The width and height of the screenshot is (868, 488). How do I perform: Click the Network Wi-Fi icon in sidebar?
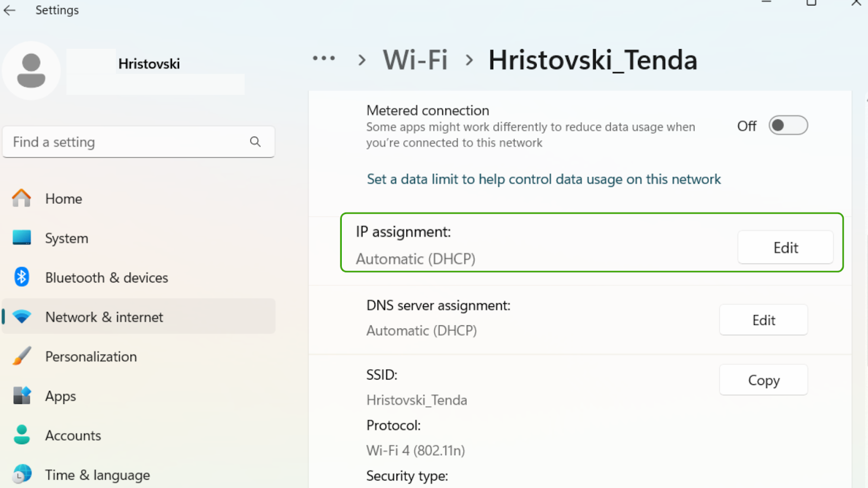coord(22,317)
